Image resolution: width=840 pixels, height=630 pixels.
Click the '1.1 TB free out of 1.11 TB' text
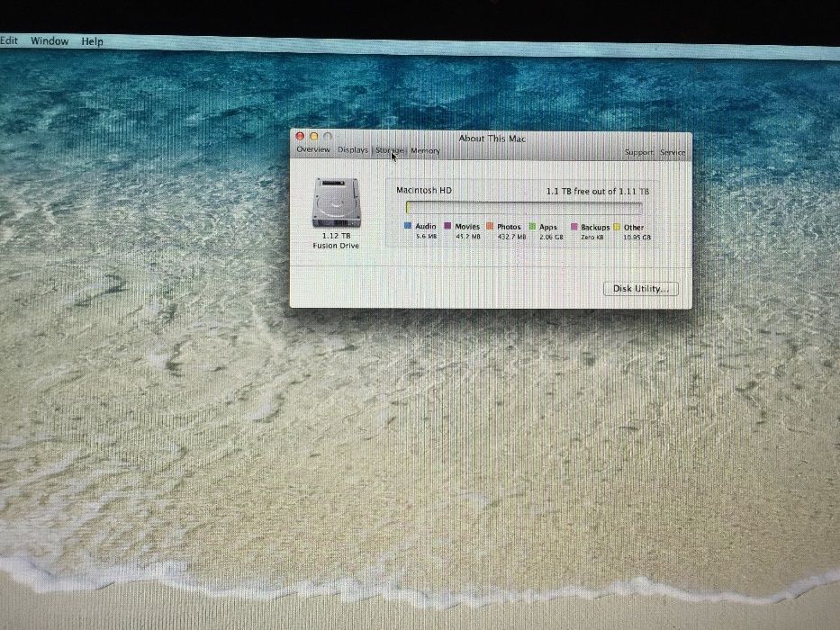tap(597, 191)
